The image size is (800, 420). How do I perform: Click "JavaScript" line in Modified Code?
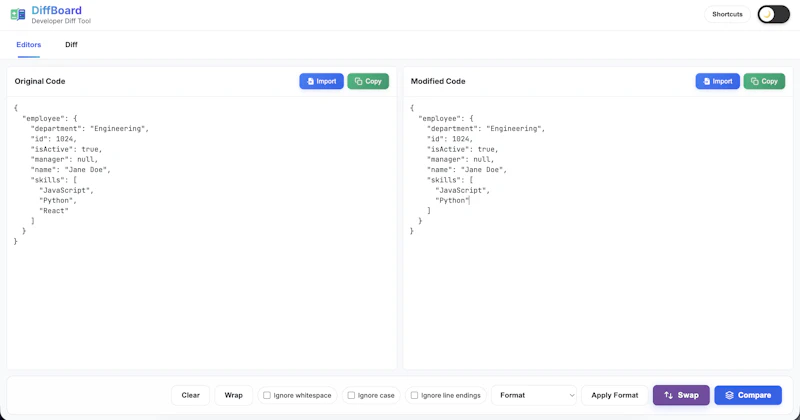click(x=463, y=190)
